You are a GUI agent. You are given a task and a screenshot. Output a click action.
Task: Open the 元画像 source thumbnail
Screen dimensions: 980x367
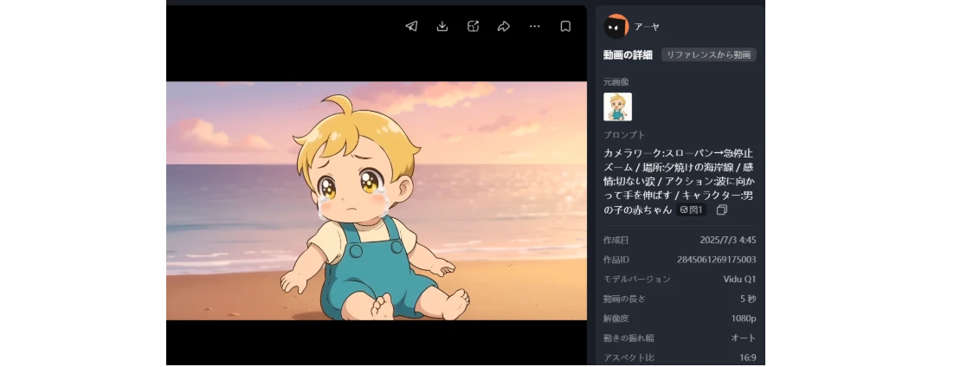[617, 107]
